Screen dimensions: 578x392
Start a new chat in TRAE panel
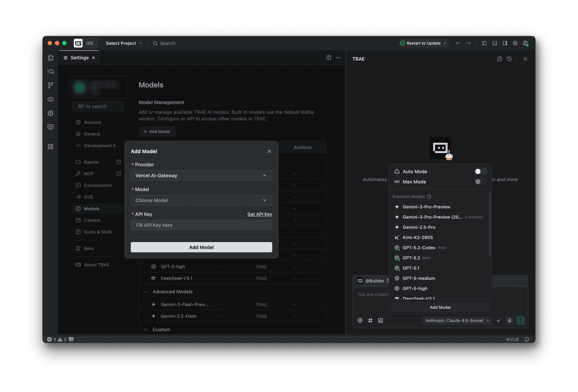(x=499, y=59)
